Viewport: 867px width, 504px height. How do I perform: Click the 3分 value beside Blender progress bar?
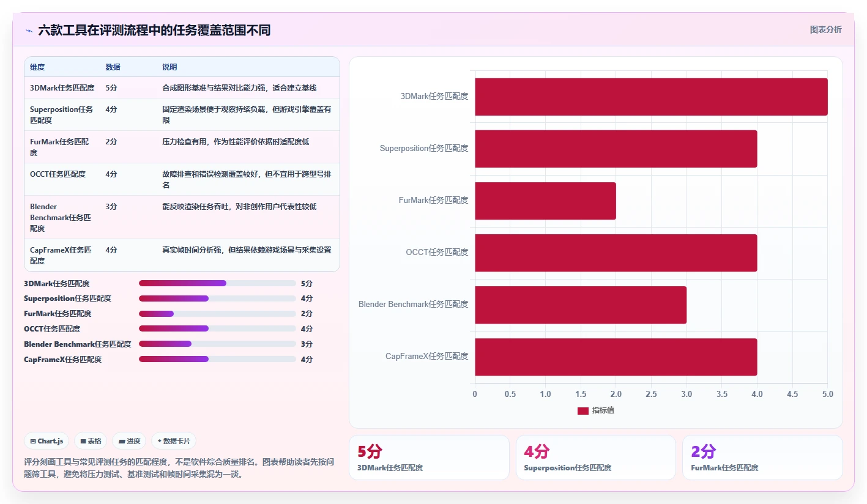point(307,344)
